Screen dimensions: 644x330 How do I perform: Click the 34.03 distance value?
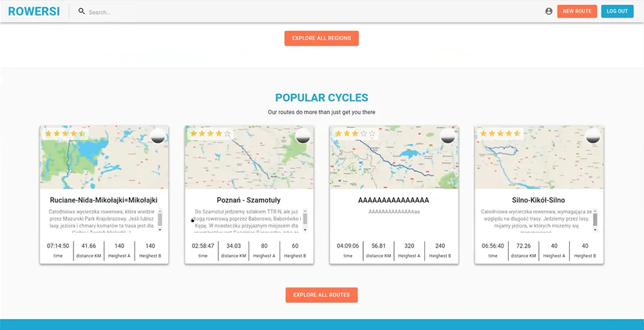[234, 246]
